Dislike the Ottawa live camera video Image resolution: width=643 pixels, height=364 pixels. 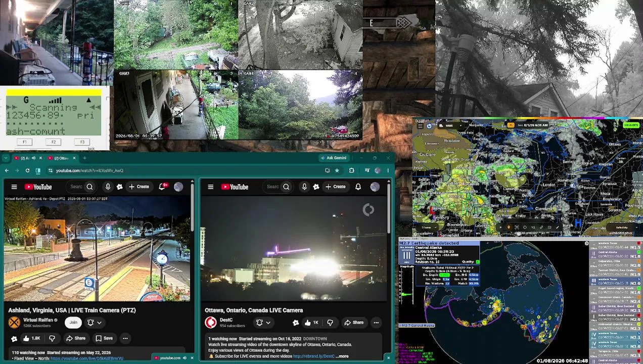(x=330, y=323)
